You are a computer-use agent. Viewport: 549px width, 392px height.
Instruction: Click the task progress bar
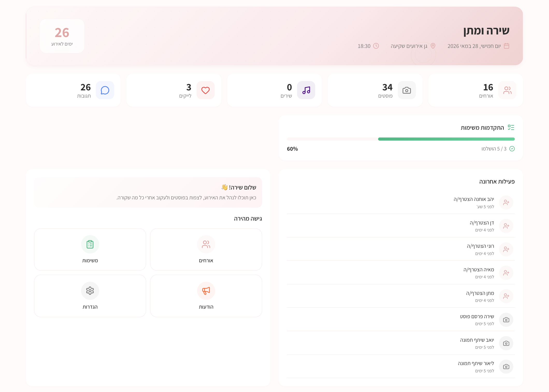(401, 139)
